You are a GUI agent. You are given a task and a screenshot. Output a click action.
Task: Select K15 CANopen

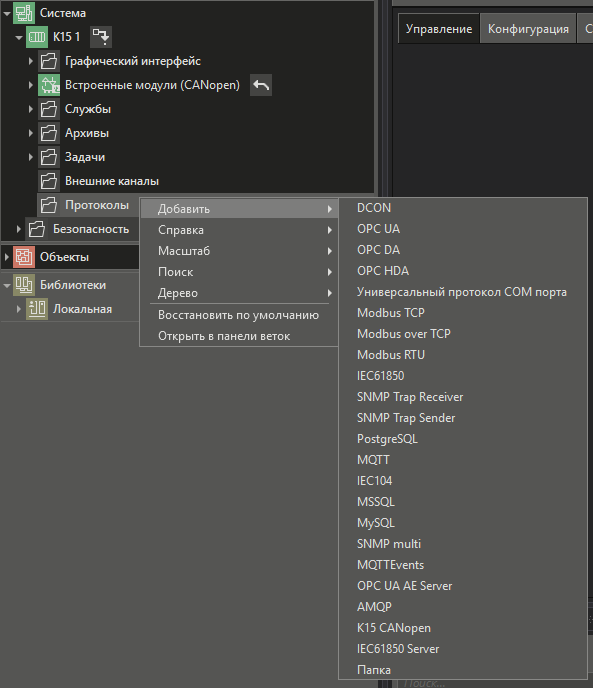point(463,628)
